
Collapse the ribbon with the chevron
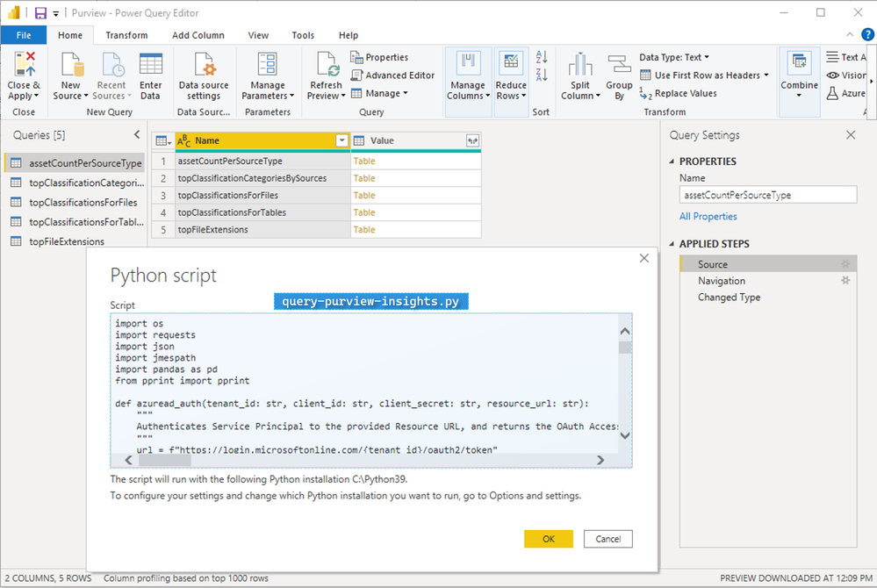coord(850,34)
